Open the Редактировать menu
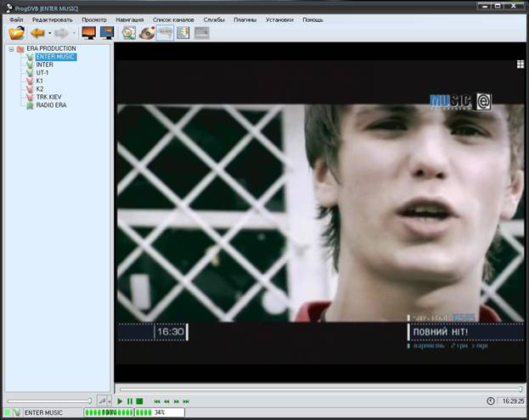This screenshot has height=420, width=529. coord(53,20)
